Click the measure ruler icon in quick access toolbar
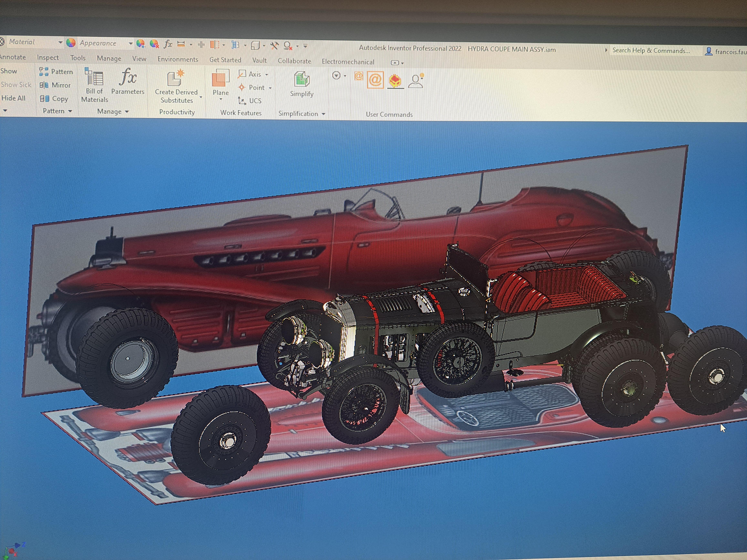 (181, 44)
